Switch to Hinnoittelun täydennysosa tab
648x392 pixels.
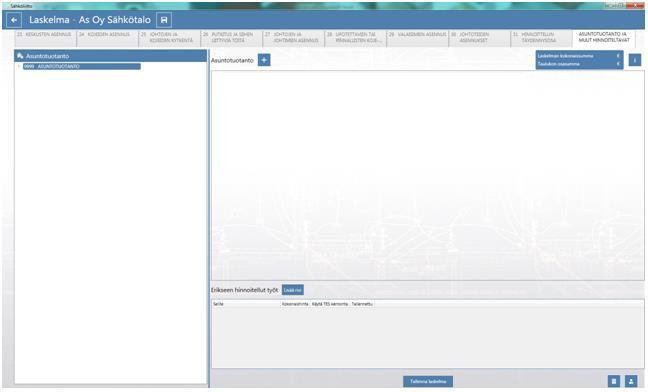(x=541, y=38)
